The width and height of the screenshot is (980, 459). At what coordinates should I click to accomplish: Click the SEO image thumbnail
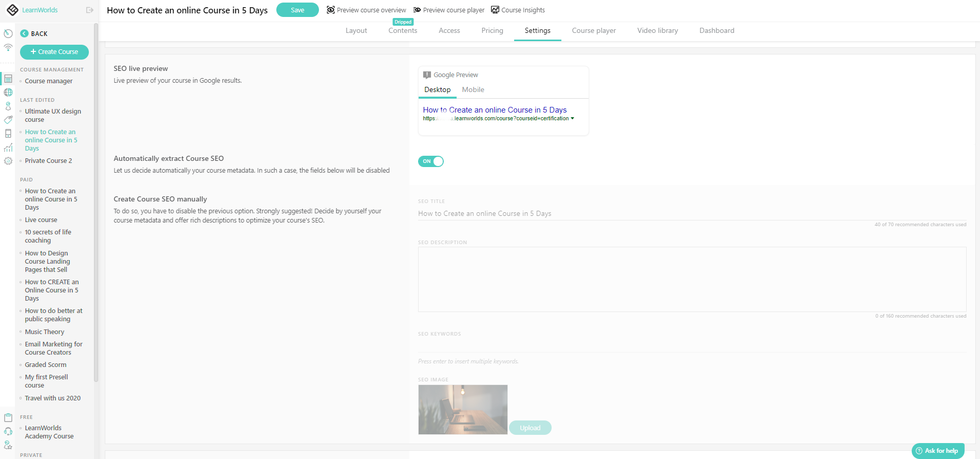point(463,410)
